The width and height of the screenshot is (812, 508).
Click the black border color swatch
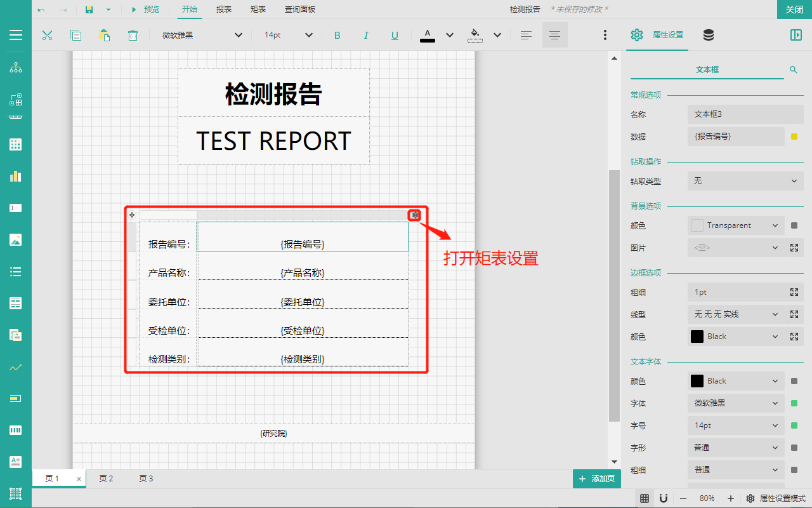[x=697, y=337]
